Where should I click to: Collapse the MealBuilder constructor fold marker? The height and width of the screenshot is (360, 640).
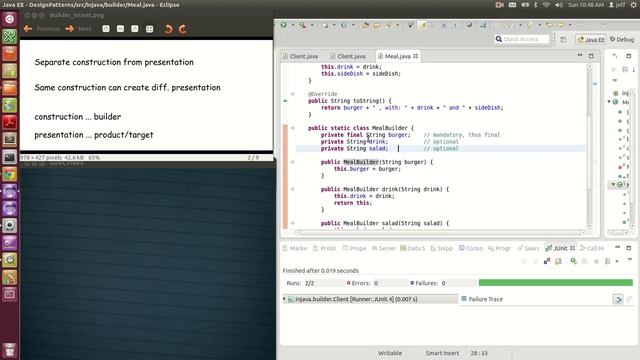[293, 162]
